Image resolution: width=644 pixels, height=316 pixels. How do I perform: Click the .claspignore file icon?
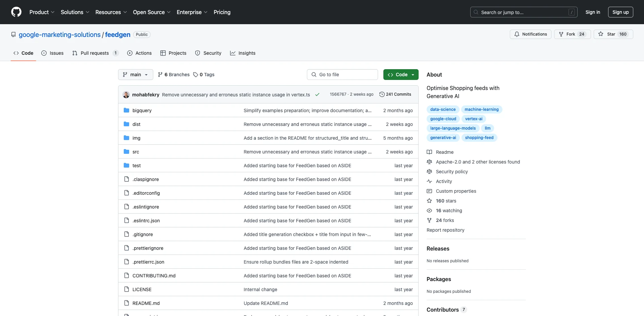click(x=126, y=179)
